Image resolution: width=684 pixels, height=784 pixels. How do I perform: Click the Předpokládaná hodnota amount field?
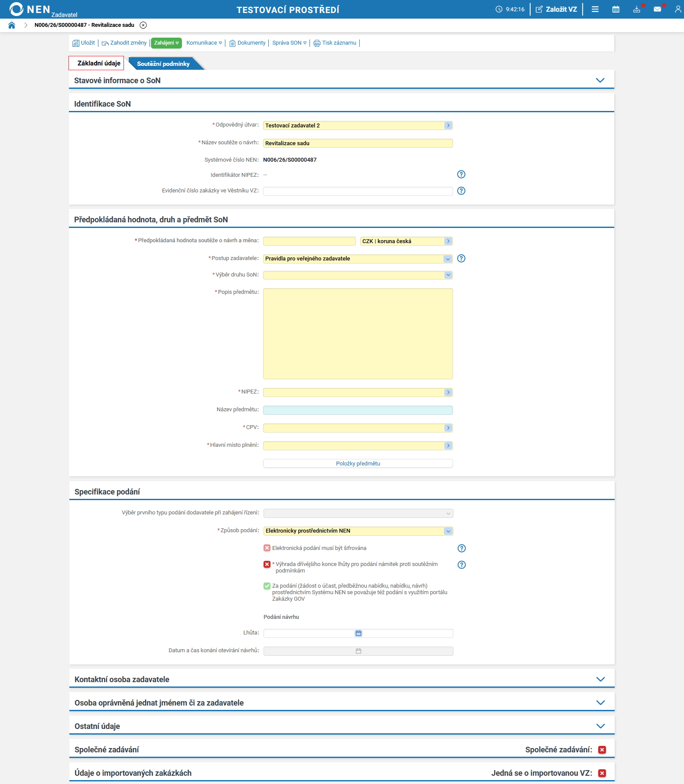tap(309, 241)
